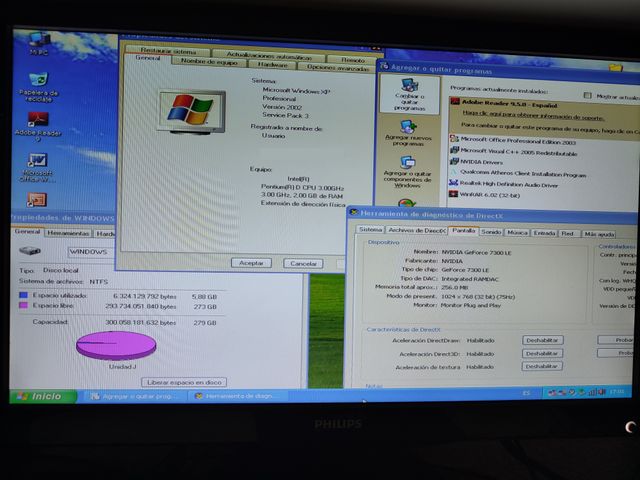The height and width of the screenshot is (480, 640).
Task: Open the Nombre de equipo tab
Action: pyautogui.click(x=209, y=62)
